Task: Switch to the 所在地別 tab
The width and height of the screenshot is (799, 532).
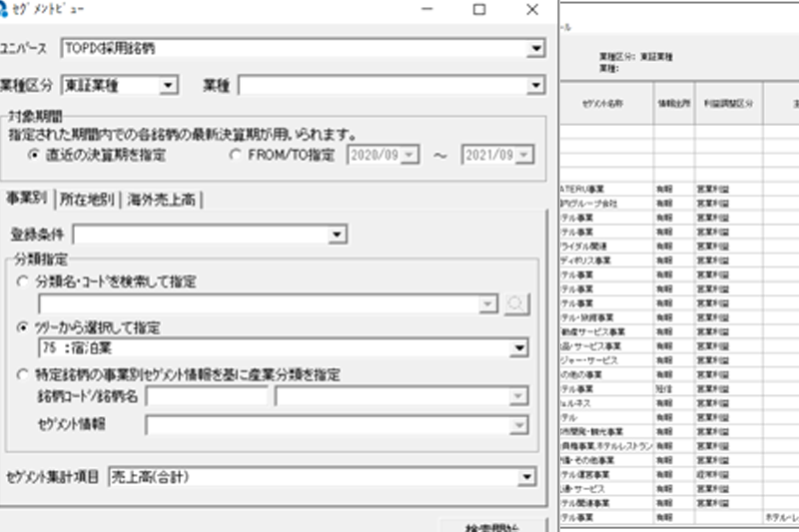Action: (87, 199)
